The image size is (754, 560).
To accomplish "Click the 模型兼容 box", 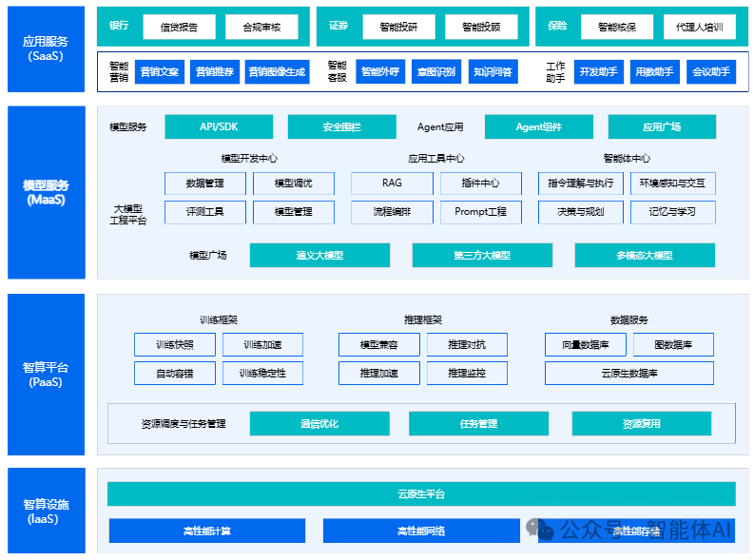I will [379, 345].
